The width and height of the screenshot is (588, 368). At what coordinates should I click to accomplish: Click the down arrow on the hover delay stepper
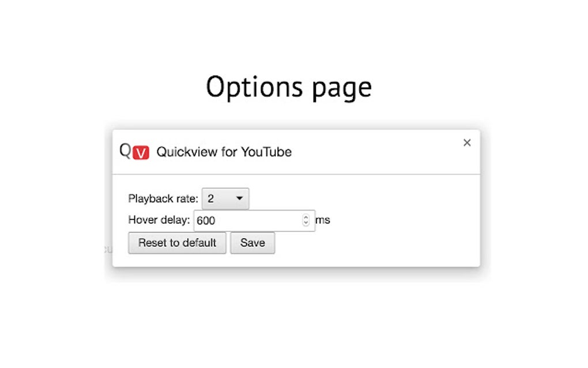305,223
